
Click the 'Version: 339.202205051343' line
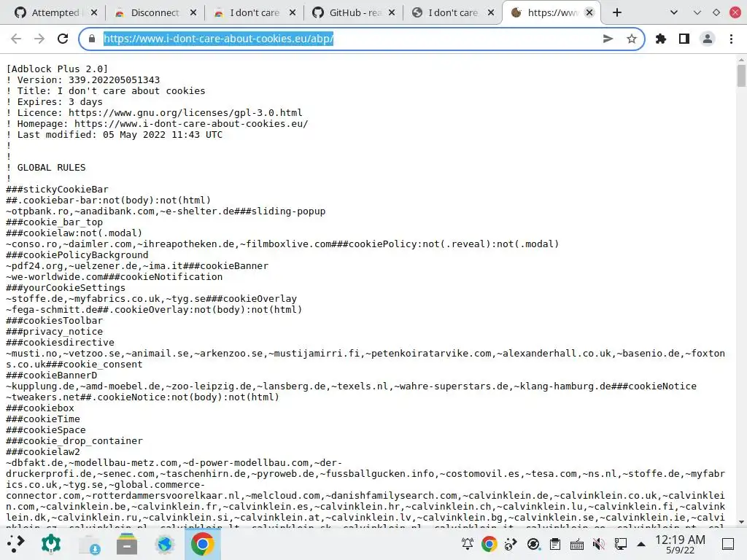coord(83,80)
